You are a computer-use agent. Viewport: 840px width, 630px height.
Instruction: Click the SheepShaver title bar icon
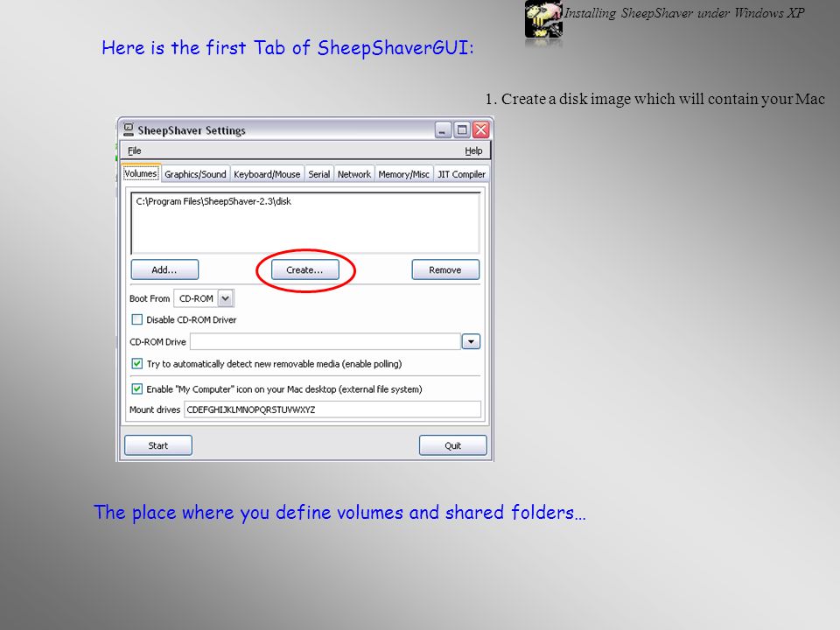tap(129, 130)
